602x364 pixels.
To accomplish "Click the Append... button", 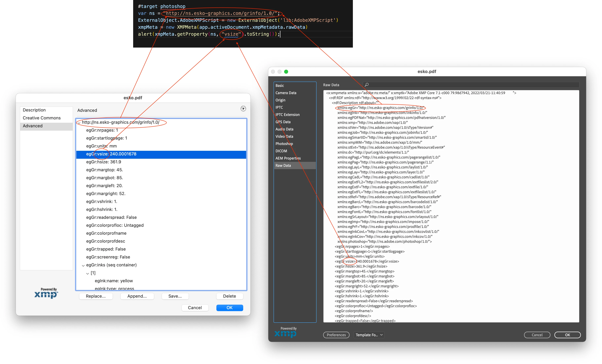I will [x=137, y=296].
